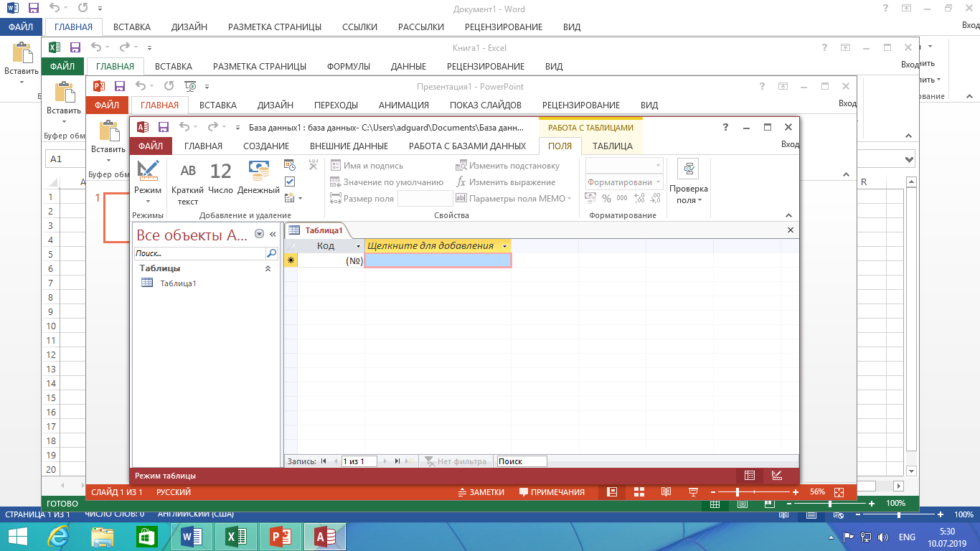Click PowerPoint slide sorter view icon
The height and width of the screenshot is (551, 980).
click(x=639, y=492)
